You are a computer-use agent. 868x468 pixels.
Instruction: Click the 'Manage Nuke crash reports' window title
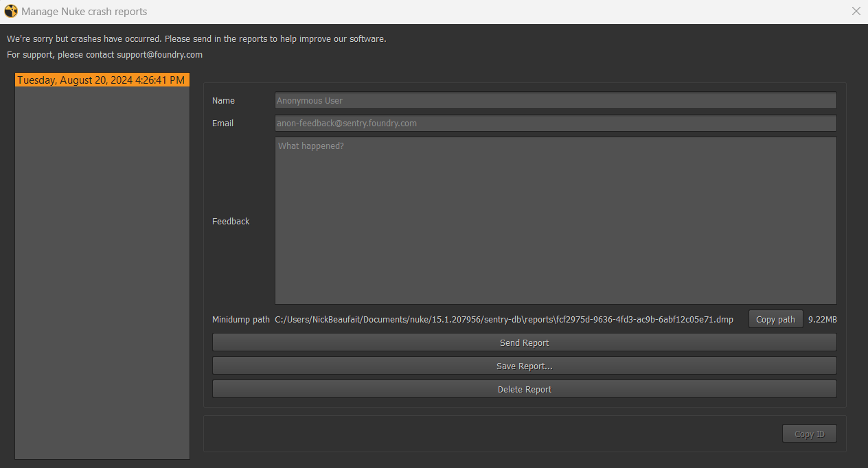[84, 12]
